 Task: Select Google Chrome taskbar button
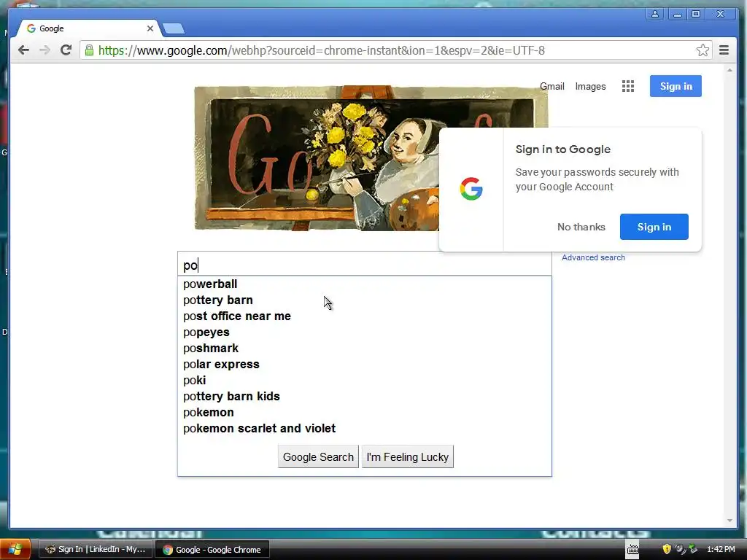coord(212,550)
